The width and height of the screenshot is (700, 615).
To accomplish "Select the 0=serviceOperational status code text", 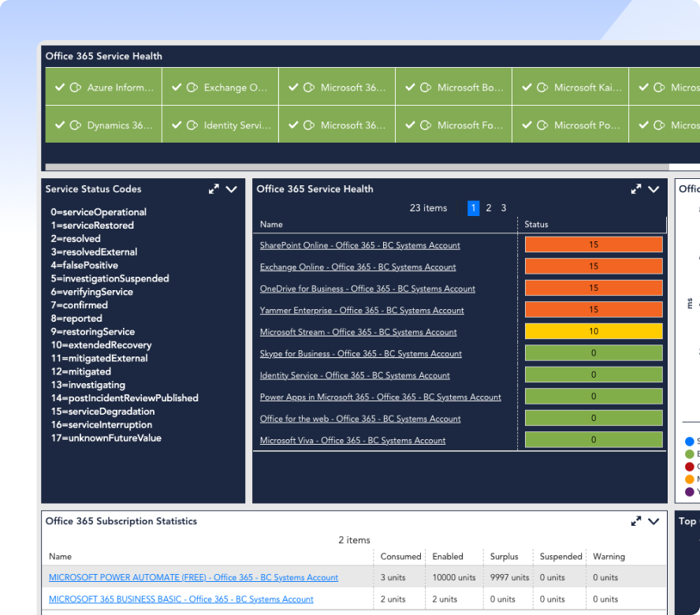I will point(99,212).
